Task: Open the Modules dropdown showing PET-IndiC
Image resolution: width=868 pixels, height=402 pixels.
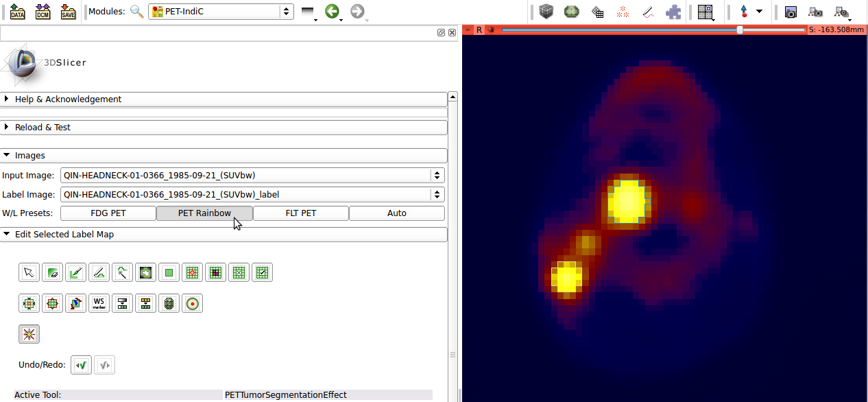Action: pyautogui.click(x=221, y=12)
